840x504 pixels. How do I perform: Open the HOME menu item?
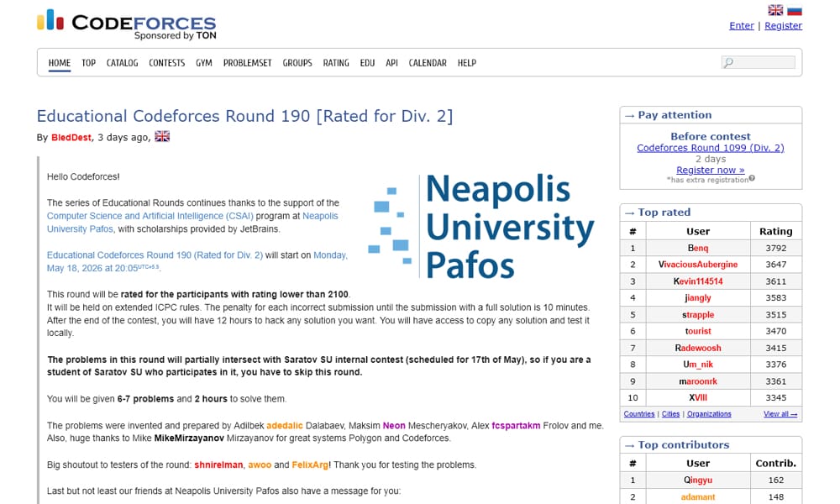pyautogui.click(x=60, y=63)
